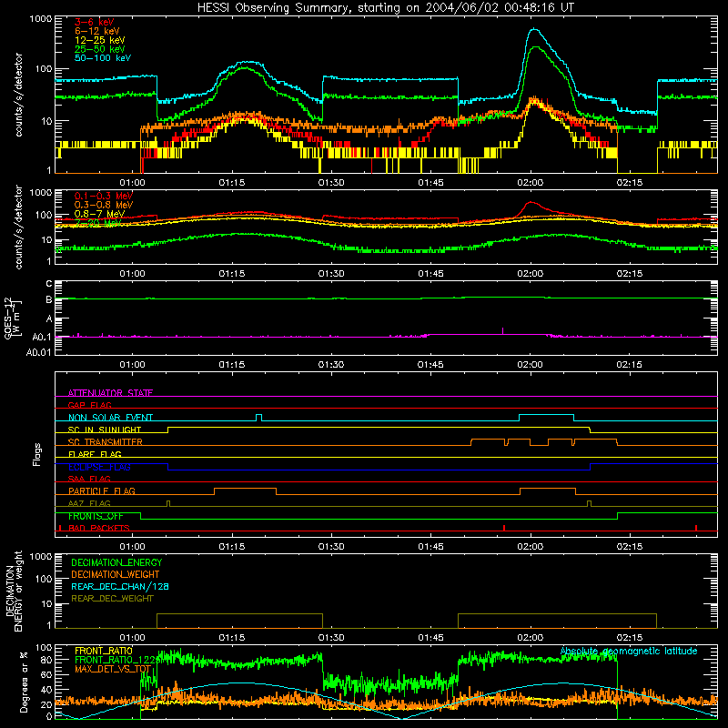Click the 'A0.01' tick label on GOES axis
Screen dimensions: 728x728
pos(39,352)
